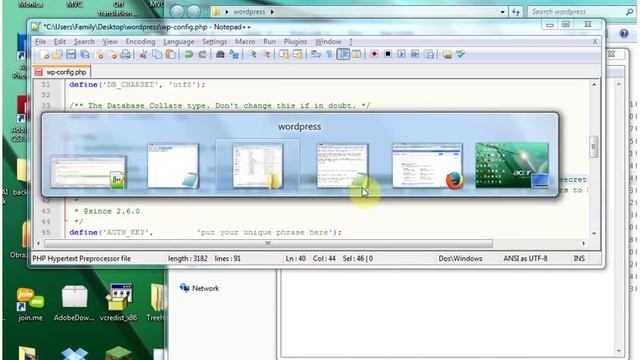Undo the last edit using green arrow

click(189, 54)
